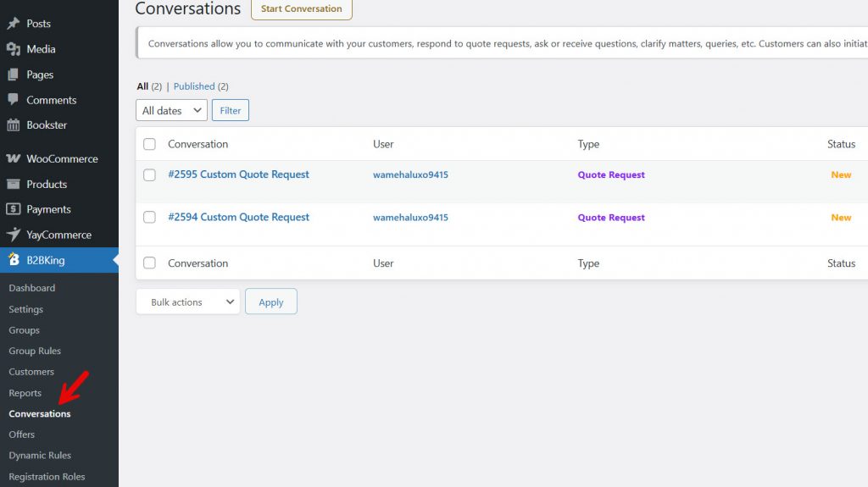868x487 pixels.
Task: Check the #2594 conversation checkbox
Action: [x=149, y=217]
